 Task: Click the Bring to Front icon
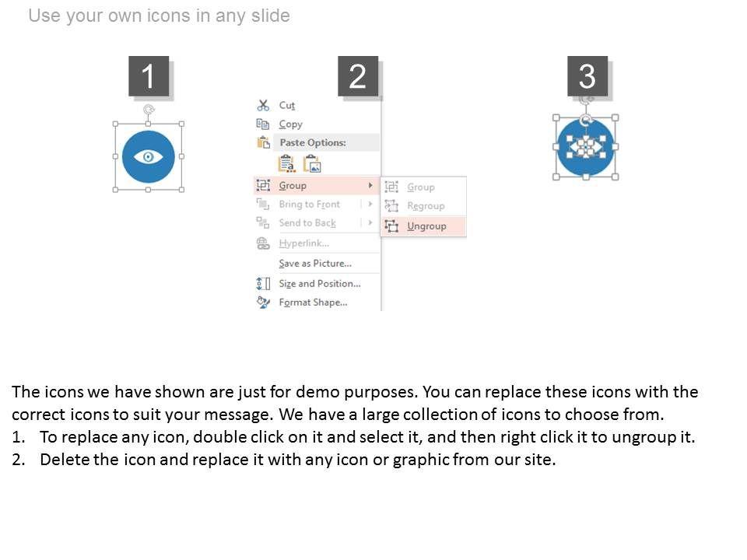click(x=263, y=204)
